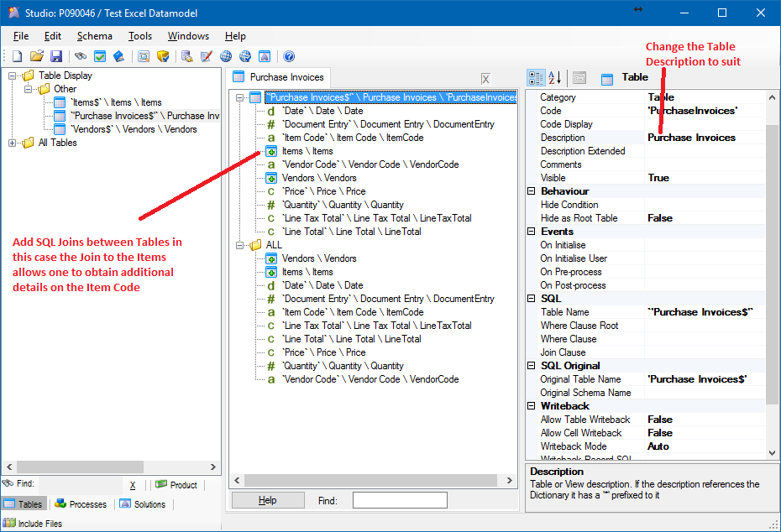Clear the left pane Find with X

[133, 485]
